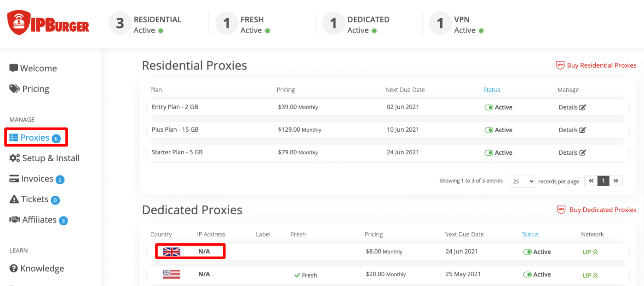The height and width of the screenshot is (286, 644).
Task: Open the records per page dropdown
Action: point(522,181)
